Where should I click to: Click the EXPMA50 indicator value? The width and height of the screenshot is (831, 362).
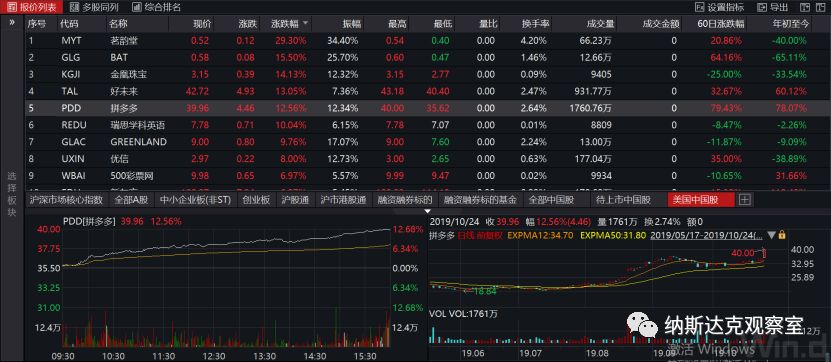pos(614,235)
